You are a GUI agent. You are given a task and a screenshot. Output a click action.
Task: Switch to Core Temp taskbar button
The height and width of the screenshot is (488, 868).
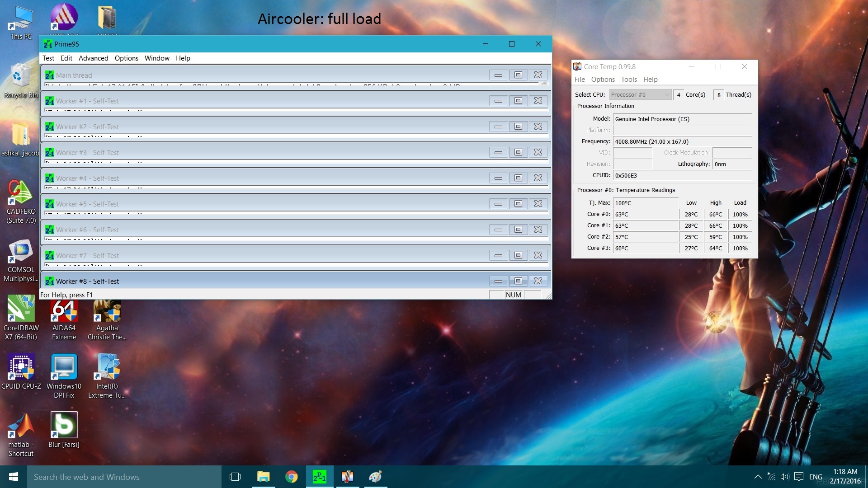(x=347, y=477)
